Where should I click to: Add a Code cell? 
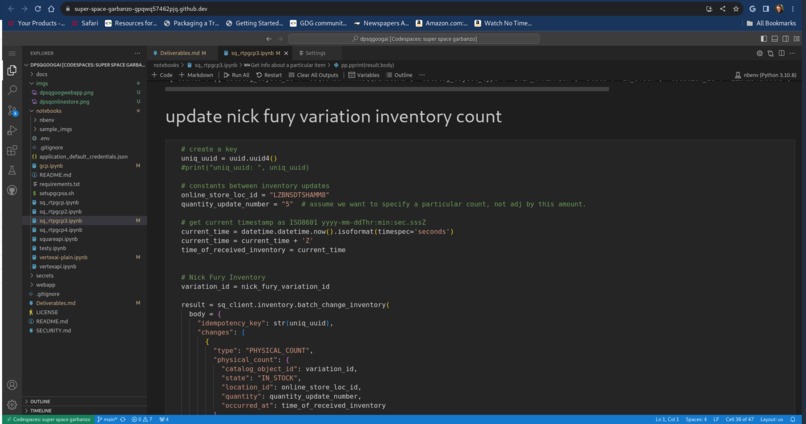(162, 75)
